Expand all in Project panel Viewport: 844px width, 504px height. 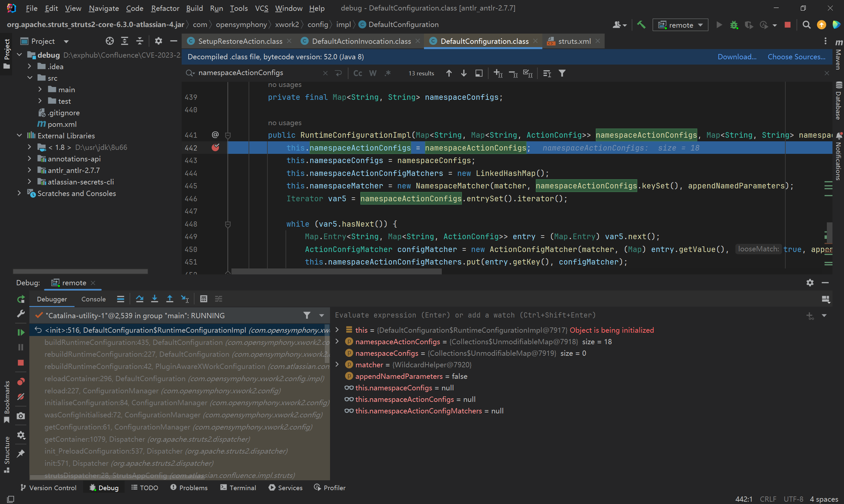point(124,41)
